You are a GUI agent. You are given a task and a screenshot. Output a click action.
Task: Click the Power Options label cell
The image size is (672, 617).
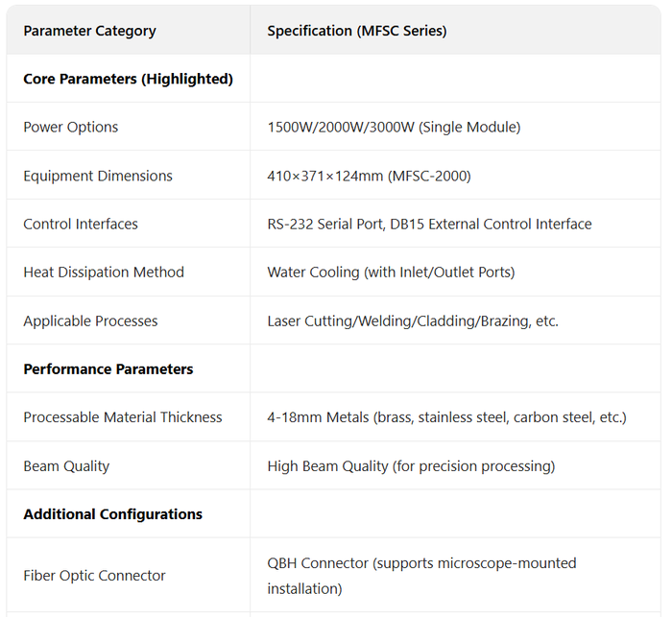(x=71, y=127)
